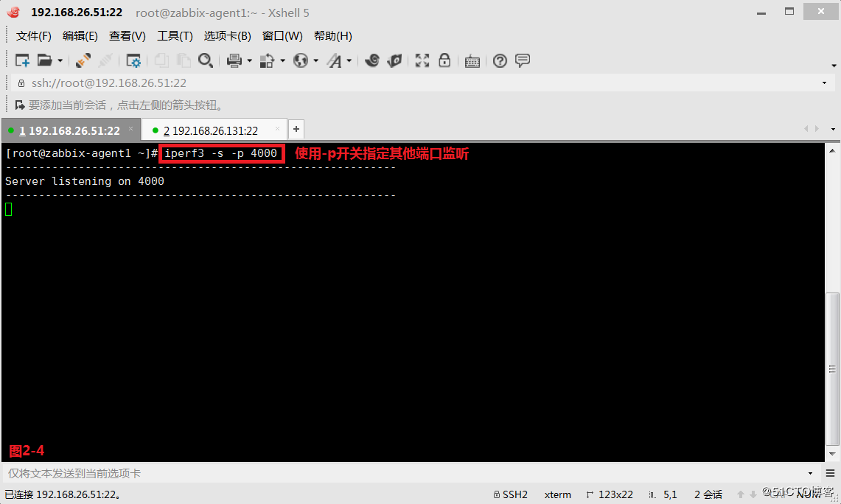This screenshot has width=841, height=504.
Task: Open compose bar hamburger menu
Action: click(830, 474)
